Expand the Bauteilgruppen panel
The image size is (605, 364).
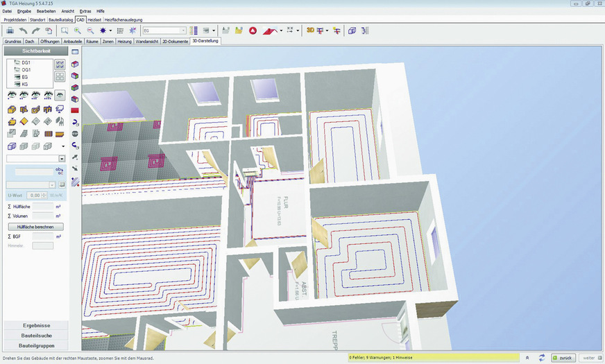click(36, 345)
